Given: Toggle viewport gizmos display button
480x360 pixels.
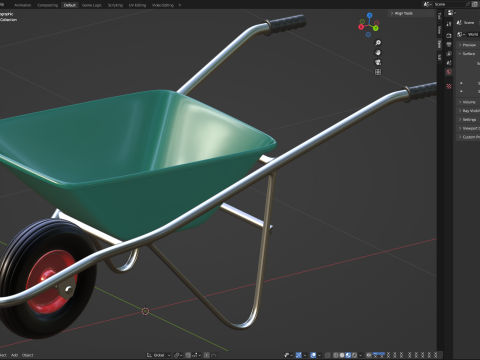Looking at the screenshot, I should (299, 355).
